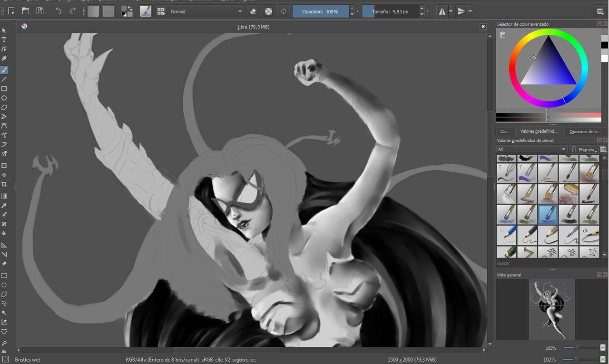
Task: Open the foreground/background color selector
Action: 127,11
